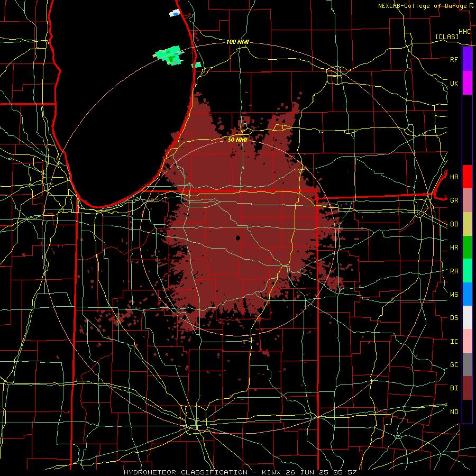Click the RA legend label

coord(454,271)
